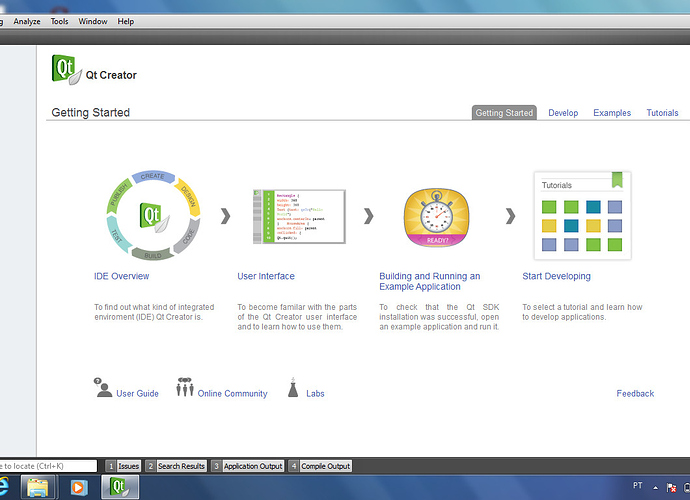Click the User Interface code editor thumbnail

[299, 217]
